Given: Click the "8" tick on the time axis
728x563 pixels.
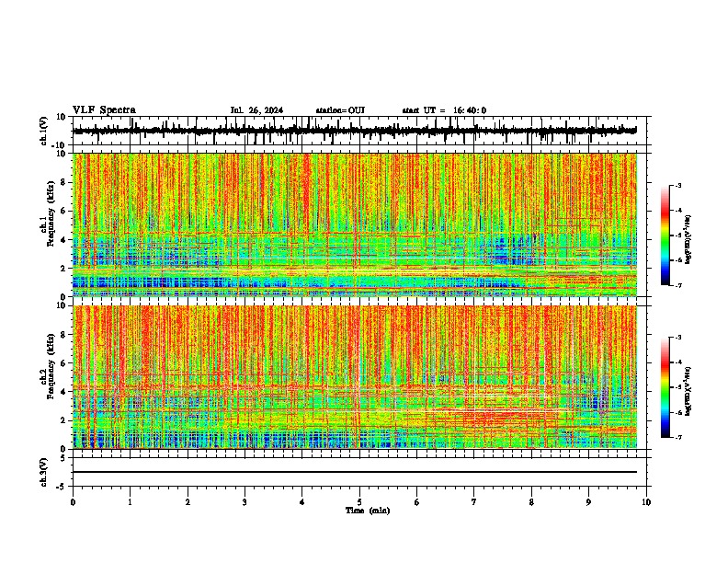Looking at the screenshot, I should [x=531, y=502].
